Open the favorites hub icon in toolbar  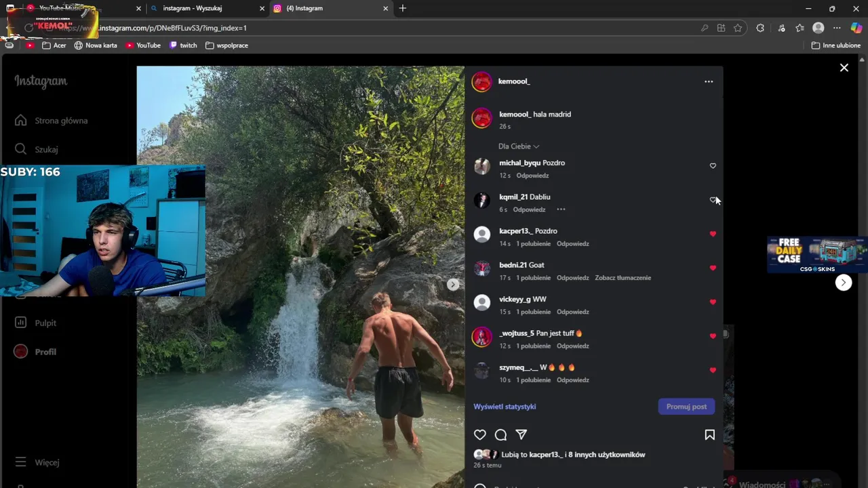(x=800, y=28)
